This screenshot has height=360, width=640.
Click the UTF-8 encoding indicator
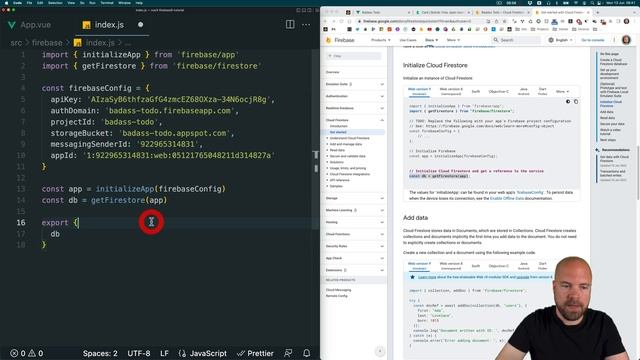pos(139,353)
